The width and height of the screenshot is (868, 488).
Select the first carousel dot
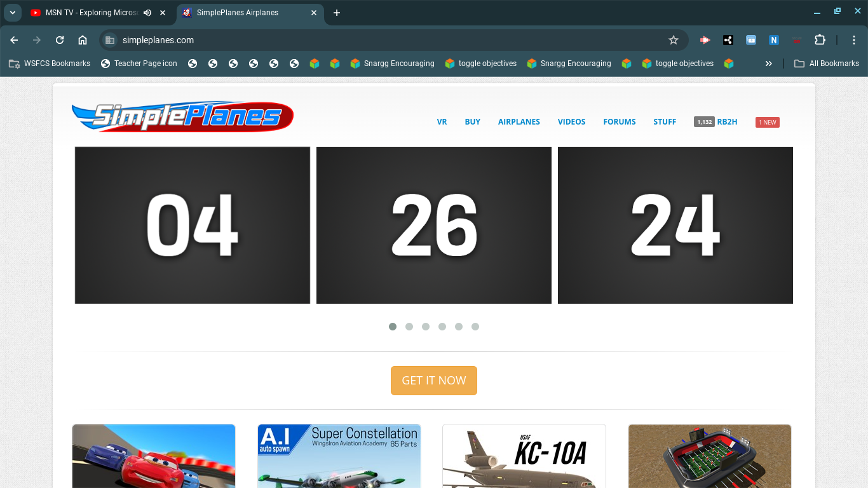pyautogui.click(x=393, y=327)
